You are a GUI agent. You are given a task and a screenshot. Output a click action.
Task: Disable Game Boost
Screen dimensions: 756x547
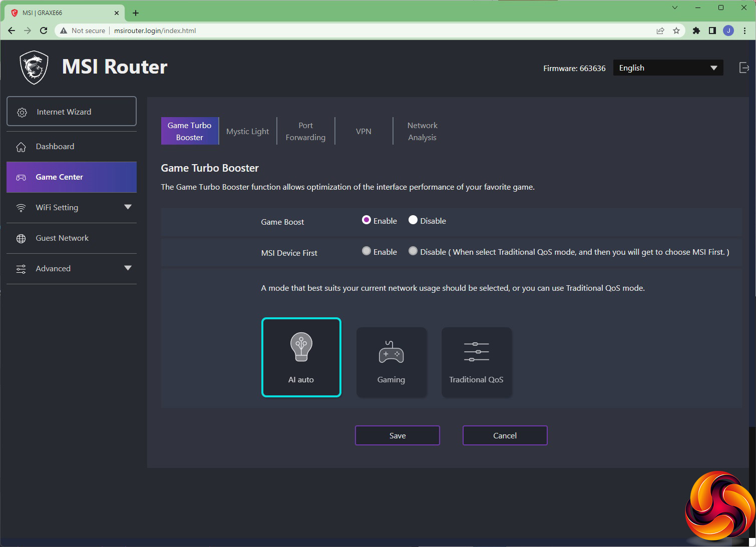[x=413, y=220]
